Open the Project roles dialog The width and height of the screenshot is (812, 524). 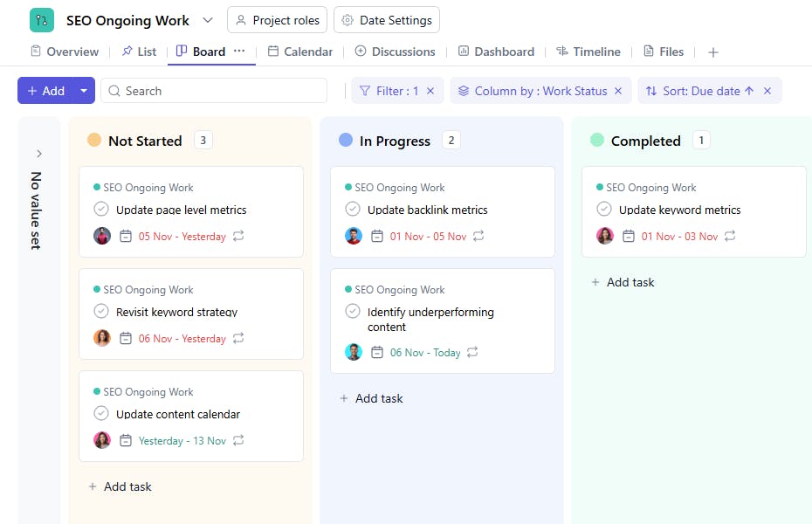(277, 19)
